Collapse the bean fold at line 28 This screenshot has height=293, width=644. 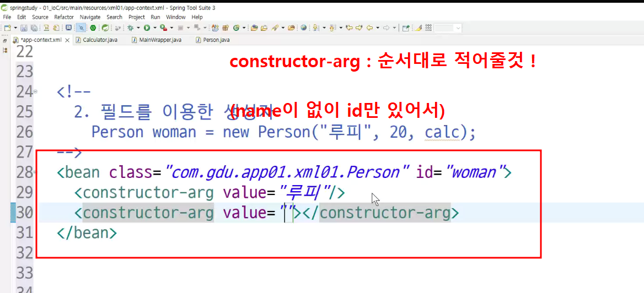click(x=35, y=173)
